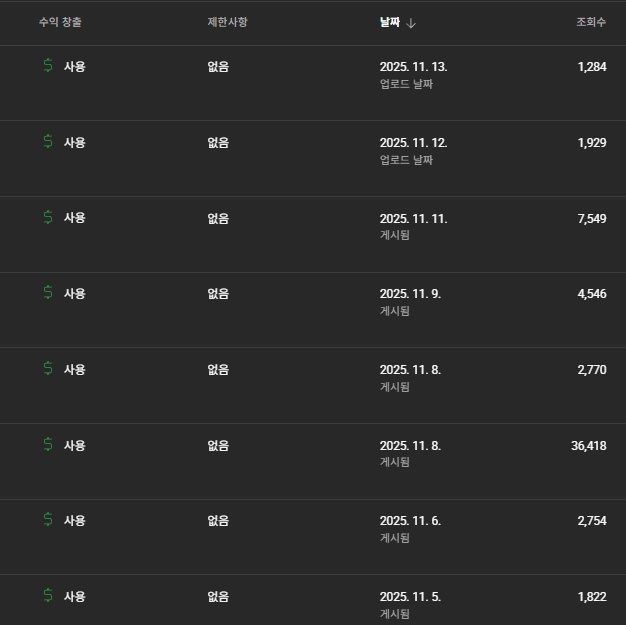Click dollar icon in row with 2,770 views
Screen dimensions: 626x625
pyautogui.click(x=48, y=369)
